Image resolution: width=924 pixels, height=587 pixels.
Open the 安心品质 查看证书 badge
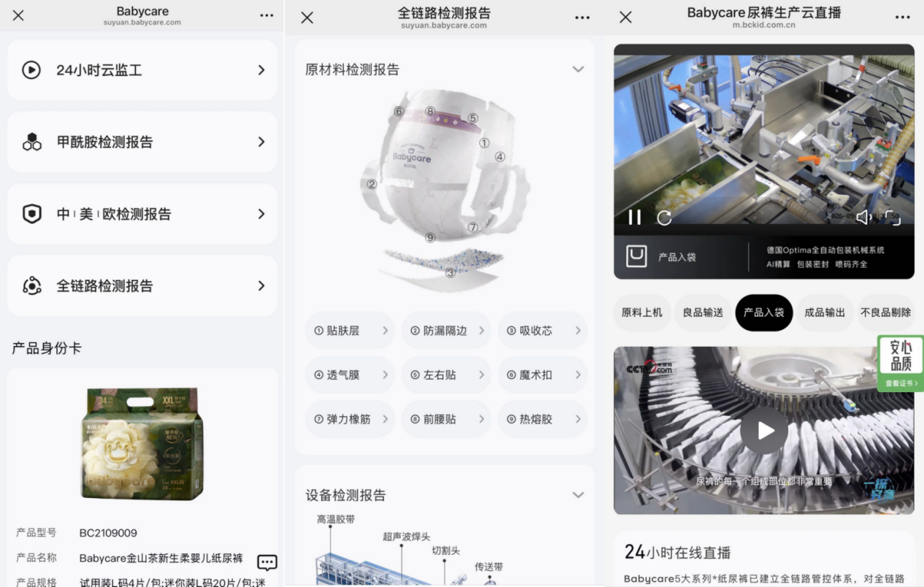[x=901, y=364]
